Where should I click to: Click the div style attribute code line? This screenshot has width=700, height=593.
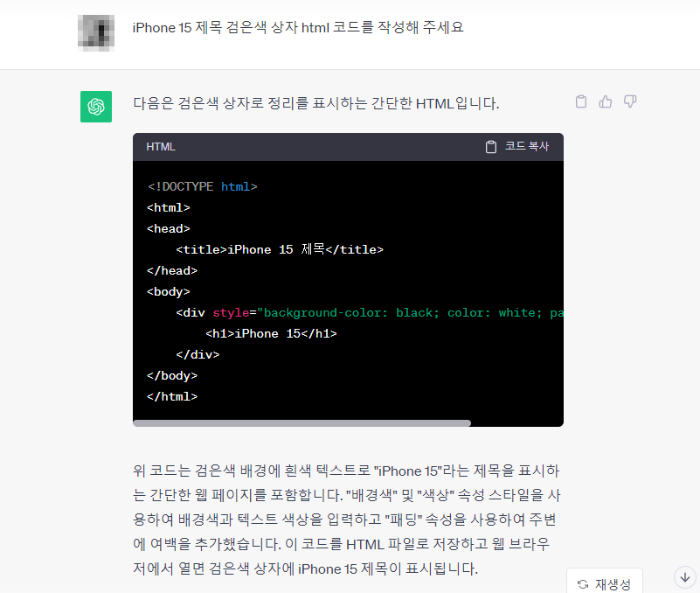pyautogui.click(x=370, y=312)
